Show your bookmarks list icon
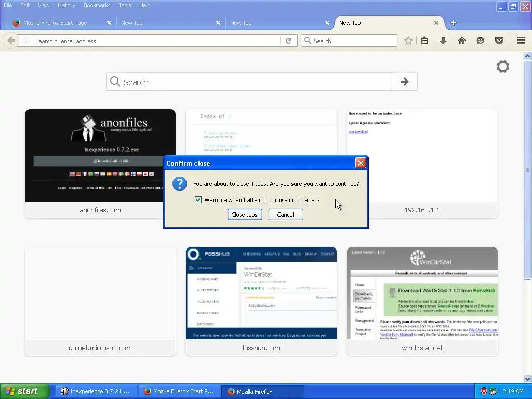 pyautogui.click(x=424, y=41)
